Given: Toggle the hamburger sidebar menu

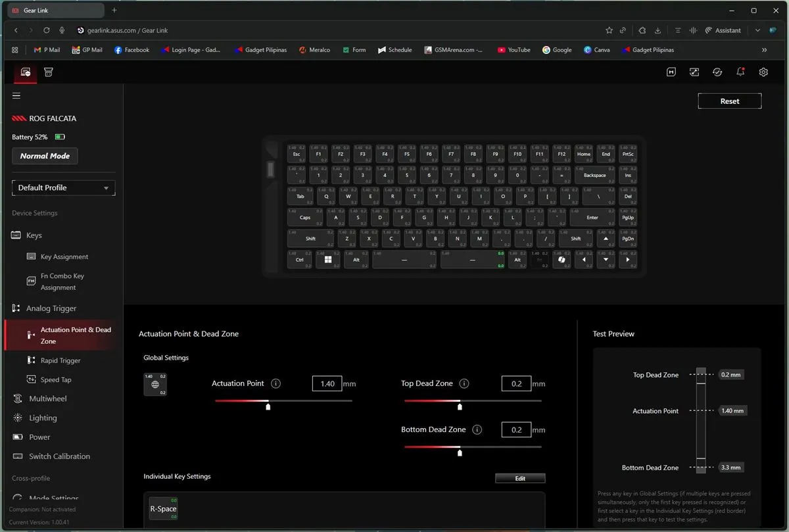Looking at the screenshot, I should pos(16,96).
